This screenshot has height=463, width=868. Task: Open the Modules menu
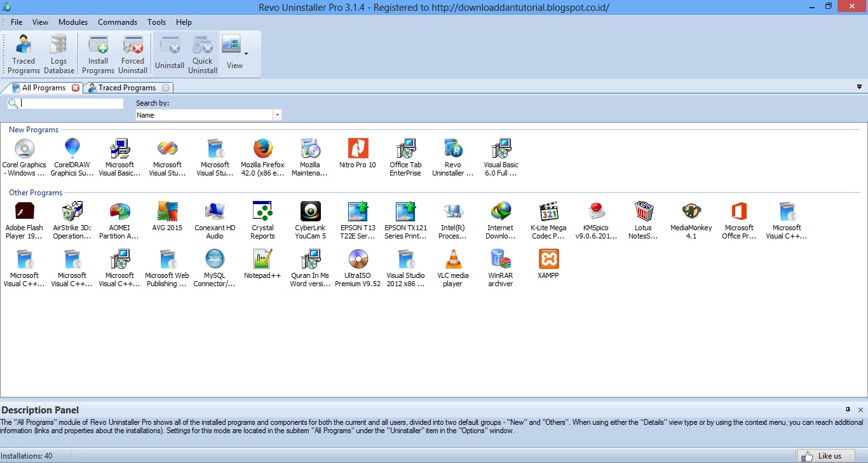pos(72,22)
